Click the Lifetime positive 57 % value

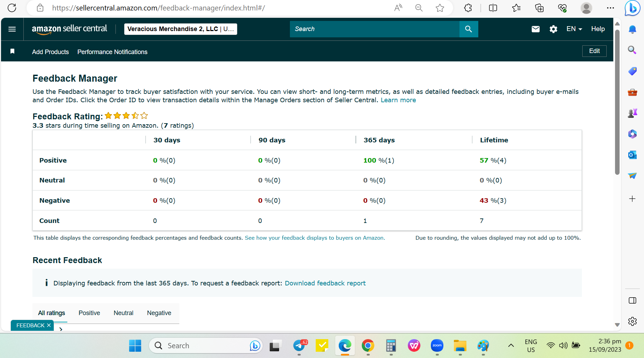493,161
